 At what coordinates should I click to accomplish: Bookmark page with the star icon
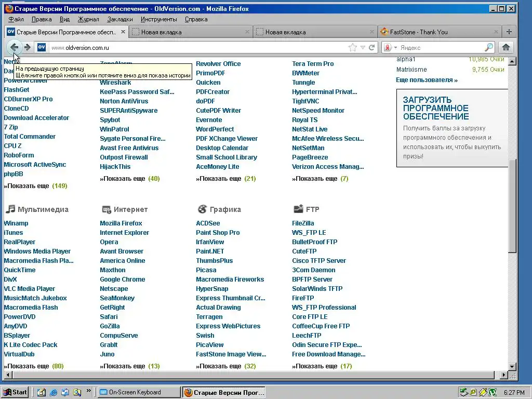point(353,47)
